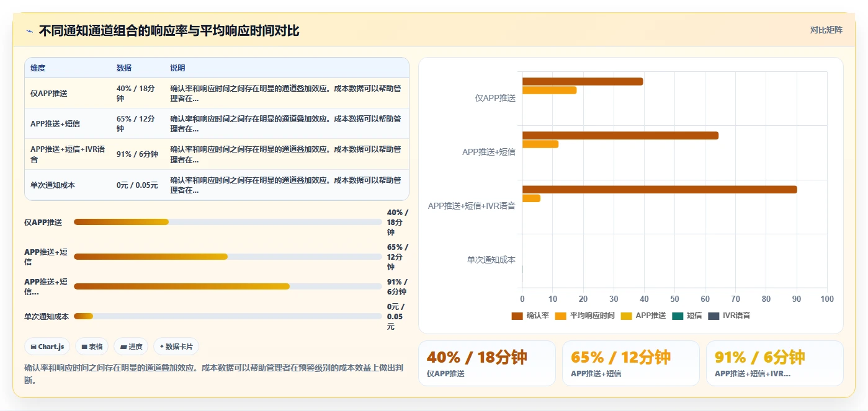Click 仅APP推送 确认率 bar in chart
This screenshot has width=868, height=411.
(x=583, y=82)
